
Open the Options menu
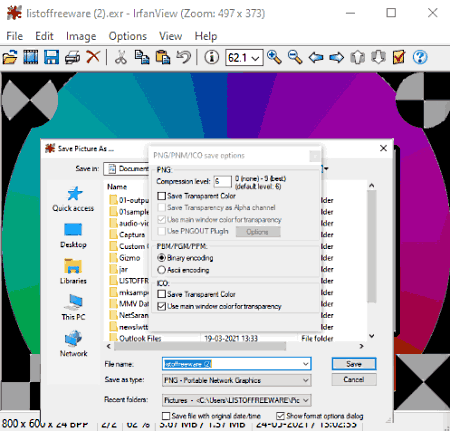(128, 36)
